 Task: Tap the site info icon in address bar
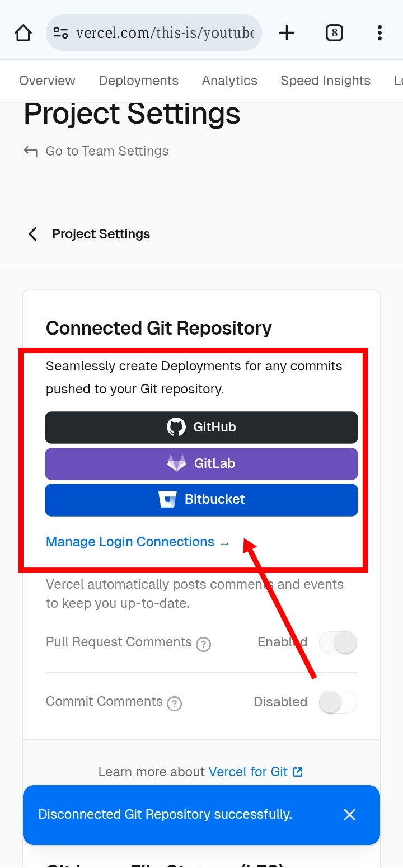click(61, 33)
